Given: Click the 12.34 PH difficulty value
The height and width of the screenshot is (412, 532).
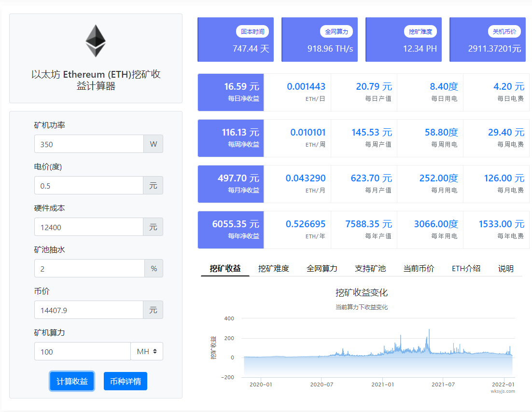Looking at the screenshot, I should (x=420, y=49).
